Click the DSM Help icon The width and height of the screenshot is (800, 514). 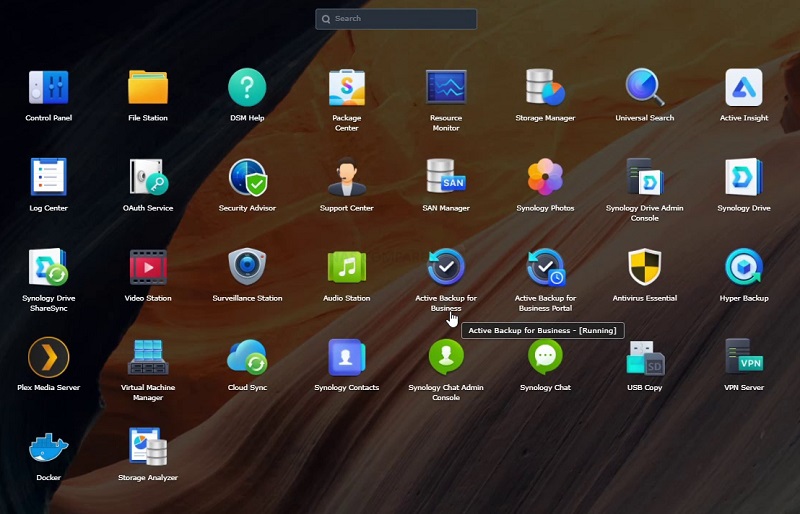[x=247, y=88]
